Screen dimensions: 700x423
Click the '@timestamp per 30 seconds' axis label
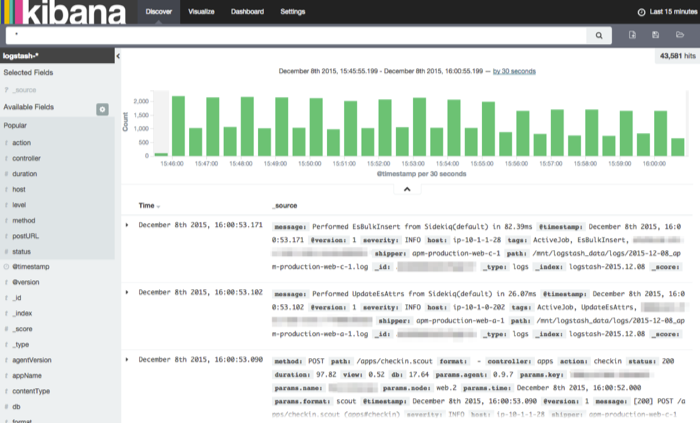[421, 174]
